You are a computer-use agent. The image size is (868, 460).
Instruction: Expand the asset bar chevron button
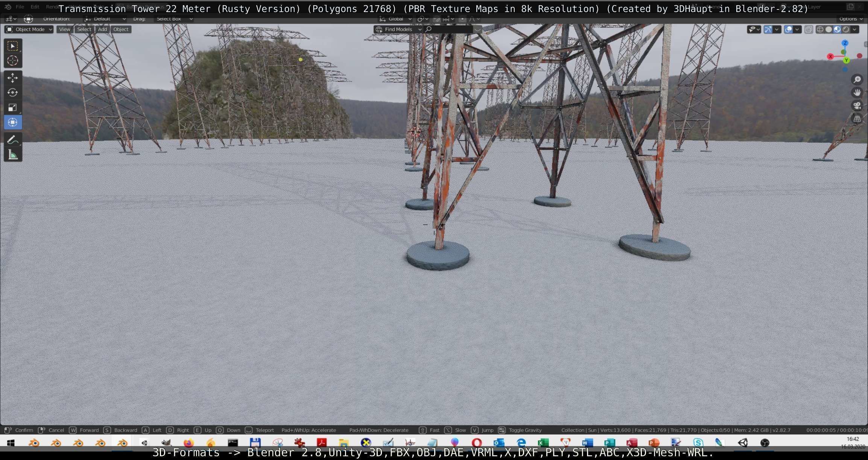(477, 29)
